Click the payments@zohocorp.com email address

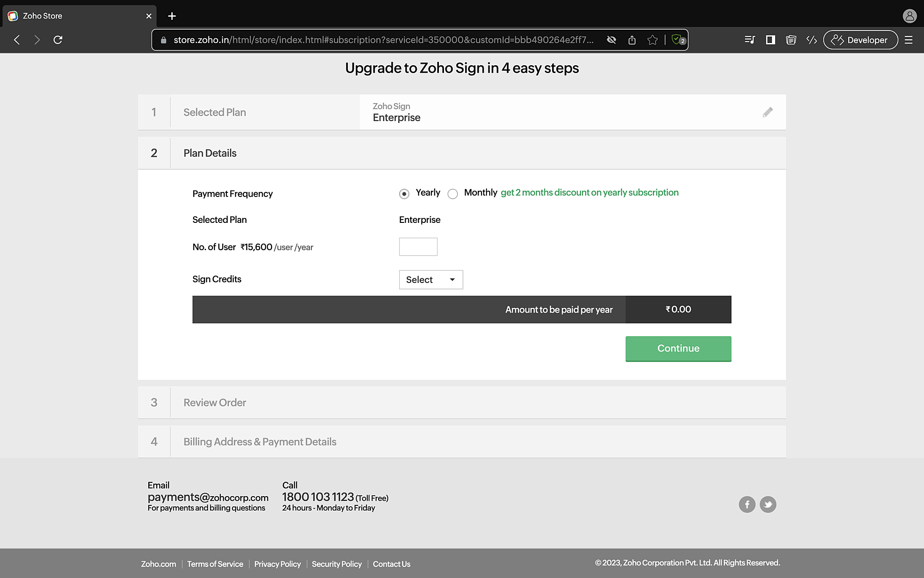tap(208, 498)
